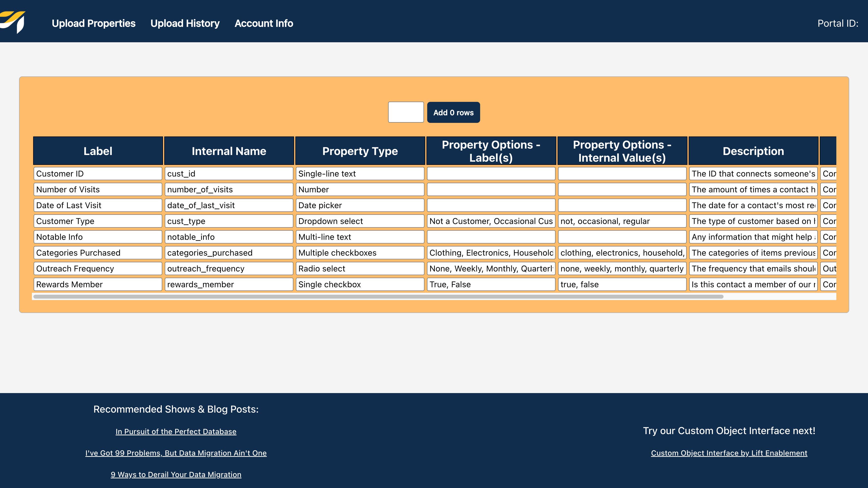Focus the row count input box
This screenshot has width=868, height=488.
[x=406, y=112]
